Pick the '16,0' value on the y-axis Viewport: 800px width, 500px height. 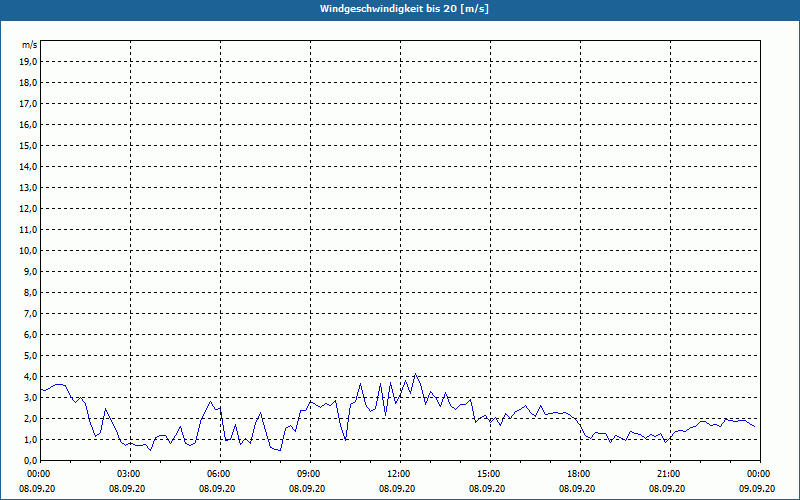(x=30, y=124)
